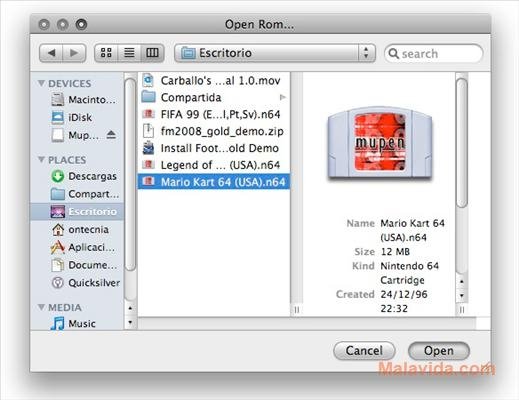The image size is (519, 400).
Task: Click preview column resize handle
Action: click(462, 310)
